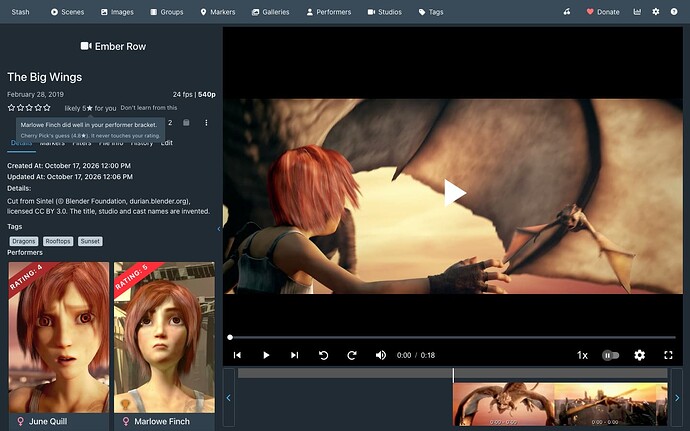Open the Tags page in navbar
The image size is (690, 431).
(431, 12)
